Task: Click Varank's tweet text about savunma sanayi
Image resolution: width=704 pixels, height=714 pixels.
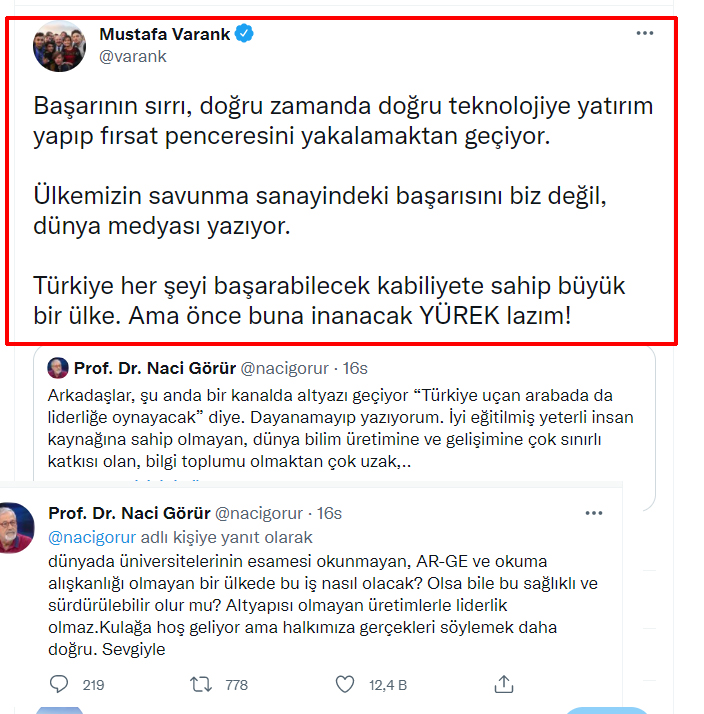Action: click(320, 210)
